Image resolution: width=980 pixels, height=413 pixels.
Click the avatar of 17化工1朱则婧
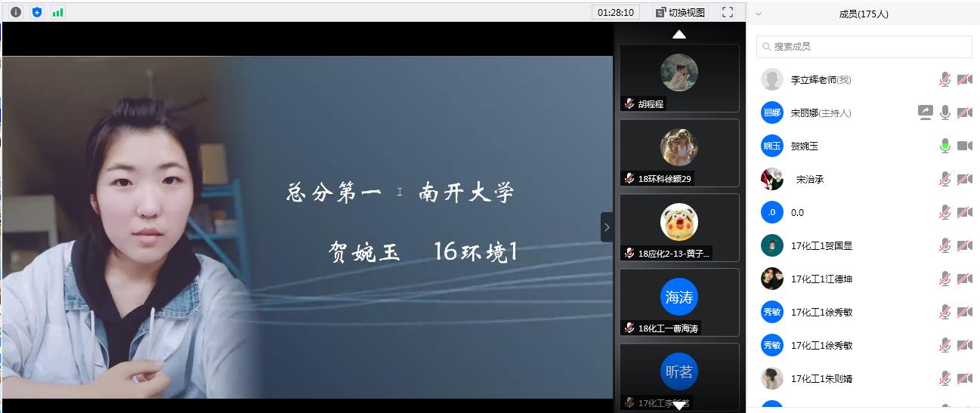[772, 378]
